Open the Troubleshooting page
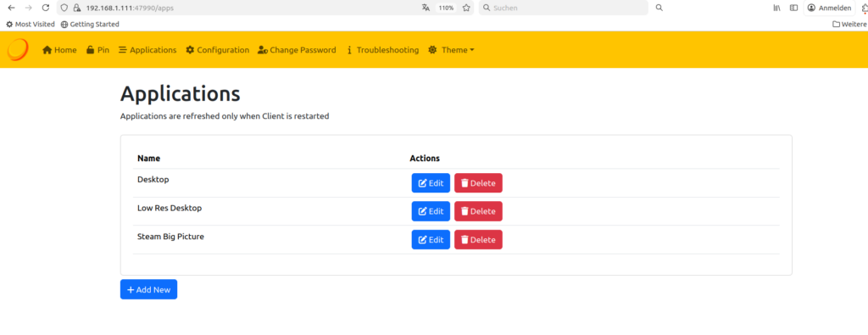868x335 pixels. (382, 50)
